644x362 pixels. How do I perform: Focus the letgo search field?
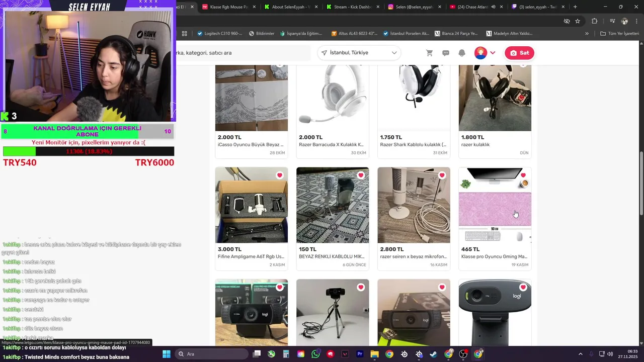tap(243, 53)
